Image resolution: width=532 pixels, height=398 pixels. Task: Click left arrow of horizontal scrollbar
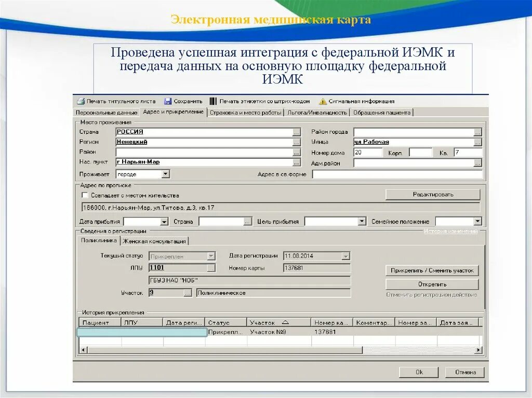tap(83, 350)
